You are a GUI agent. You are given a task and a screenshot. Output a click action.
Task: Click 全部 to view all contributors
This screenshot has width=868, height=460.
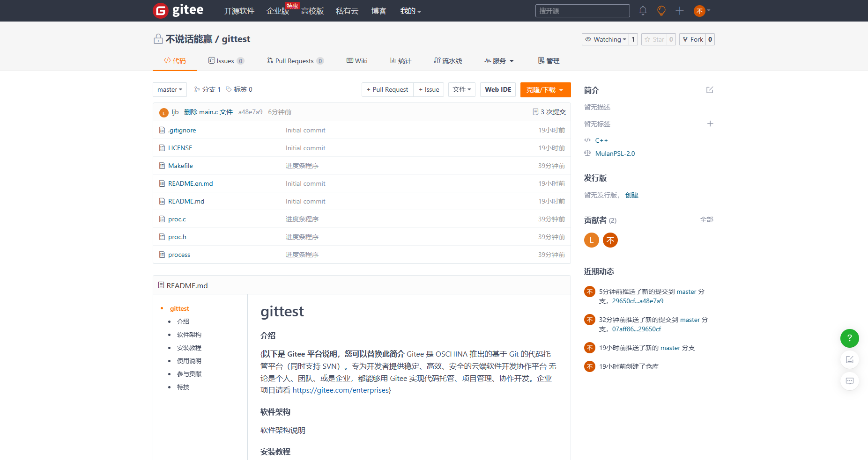(706, 219)
